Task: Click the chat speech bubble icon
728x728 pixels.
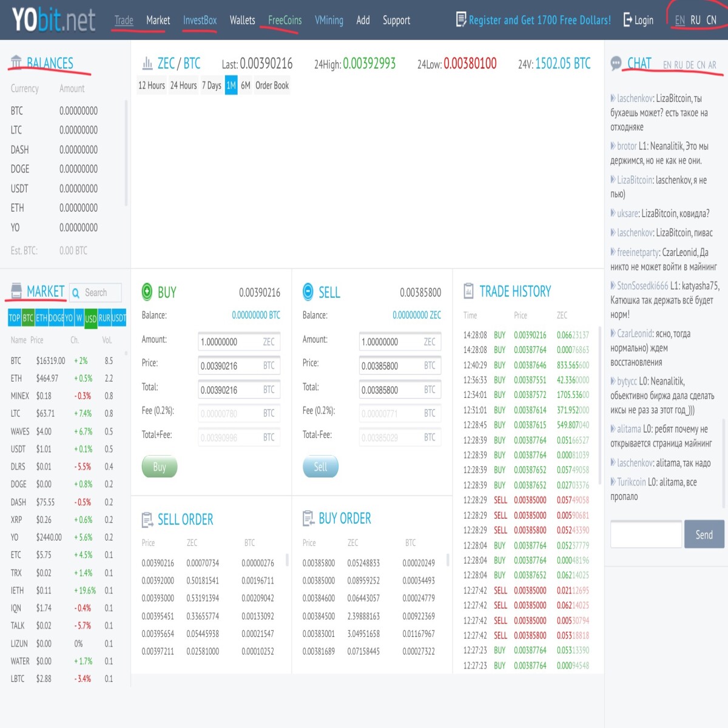Action: 616,63
